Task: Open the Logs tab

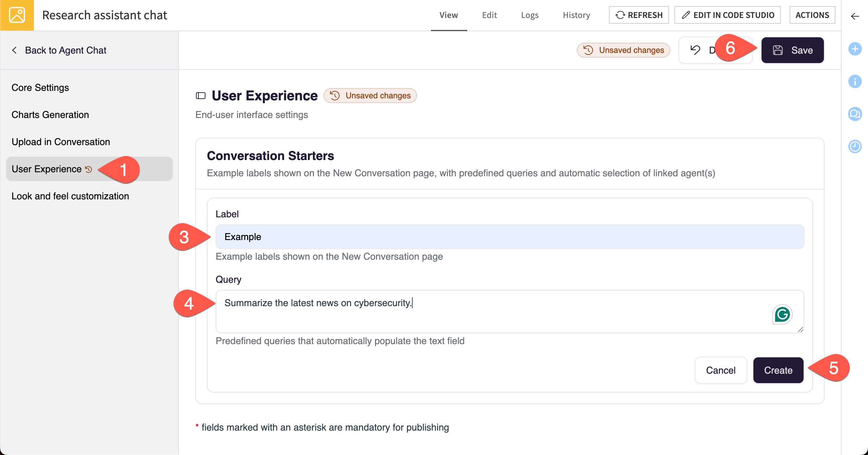Action: [530, 15]
